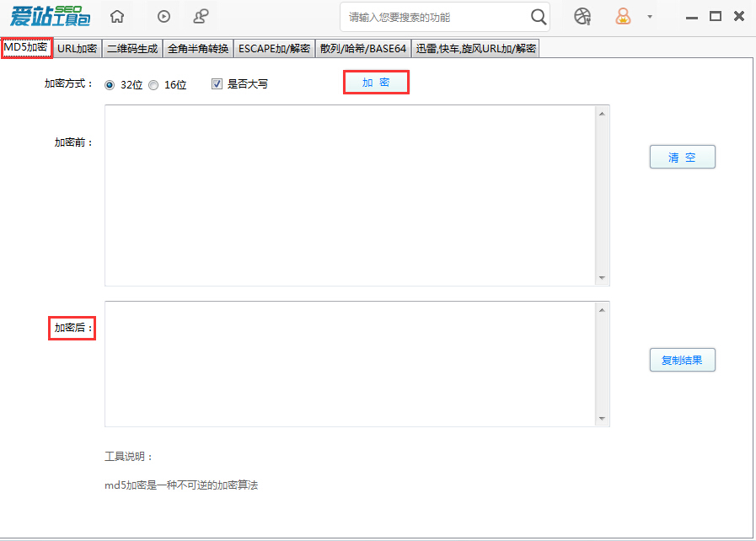Select the 32位 encryption option
Screen dimensions: 756x541
click(110, 84)
